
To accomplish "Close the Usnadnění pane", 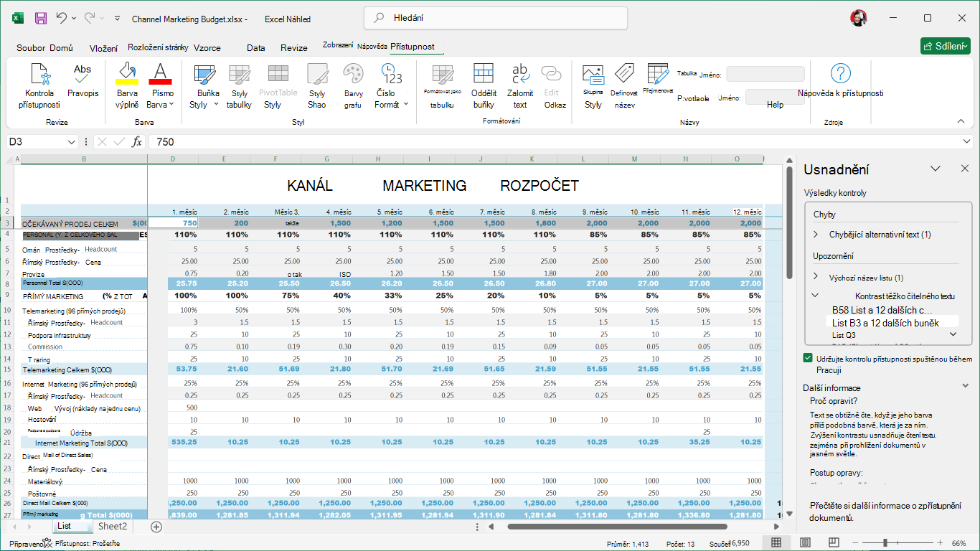I will coord(965,168).
